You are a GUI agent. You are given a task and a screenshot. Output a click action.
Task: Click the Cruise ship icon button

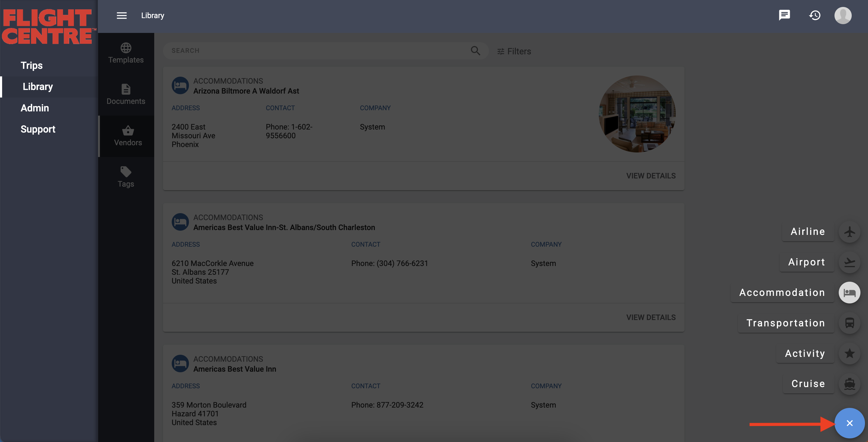pyautogui.click(x=849, y=384)
